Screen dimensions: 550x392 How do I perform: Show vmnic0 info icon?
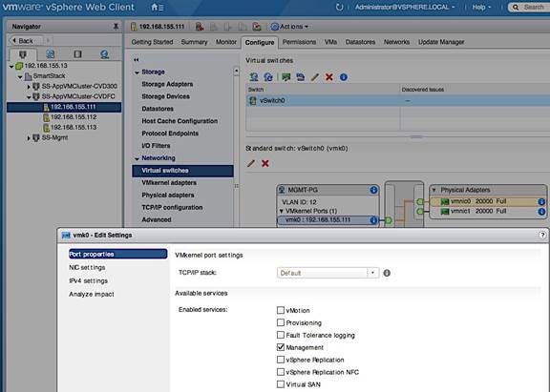[x=541, y=201]
